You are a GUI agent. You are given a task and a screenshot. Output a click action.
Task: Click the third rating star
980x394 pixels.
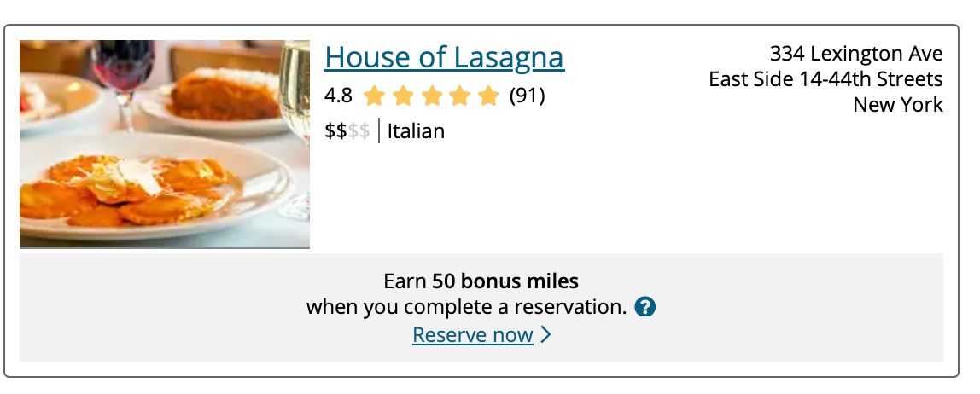coord(431,96)
